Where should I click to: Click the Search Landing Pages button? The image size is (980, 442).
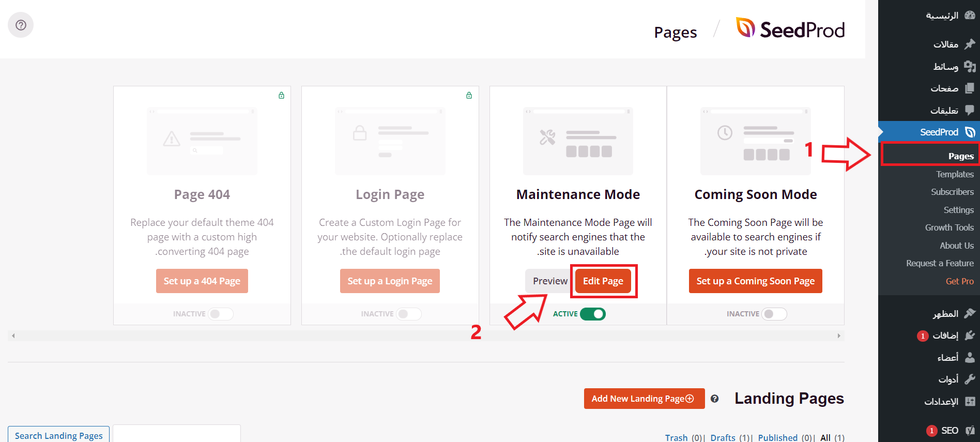coord(59,435)
